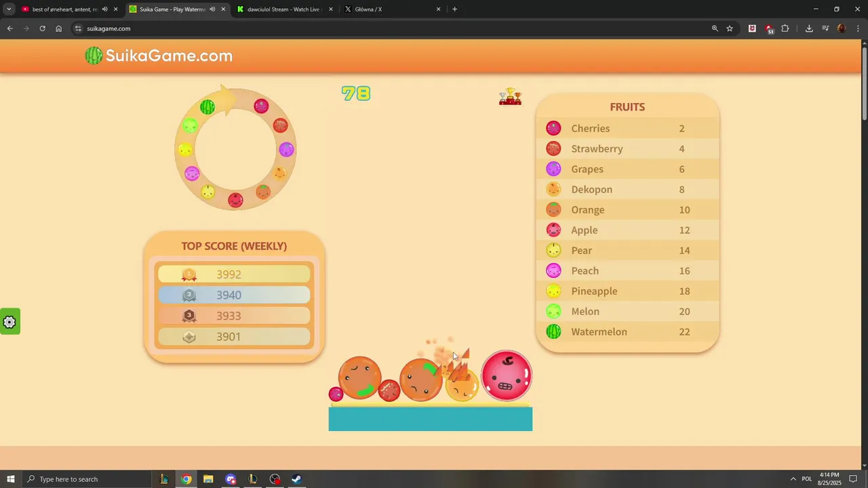Expand the tab search dropdown arrow

click(9, 9)
